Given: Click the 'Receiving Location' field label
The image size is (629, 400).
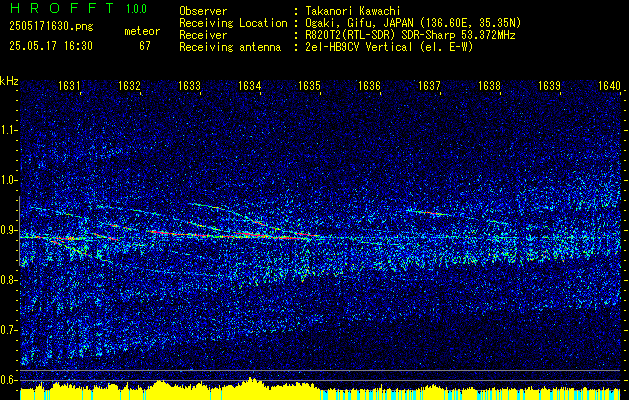Looking at the screenshot, I should (x=233, y=23).
